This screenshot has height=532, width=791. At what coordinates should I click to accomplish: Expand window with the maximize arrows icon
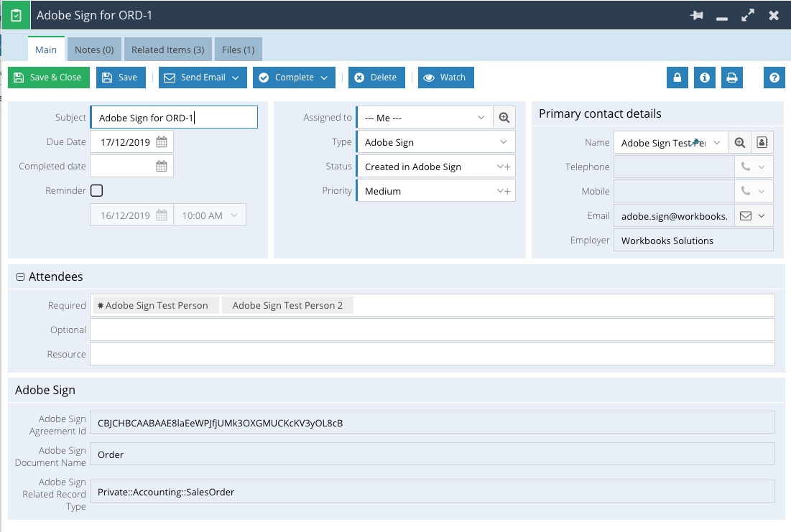pyautogui.click(x=748, y=15)
